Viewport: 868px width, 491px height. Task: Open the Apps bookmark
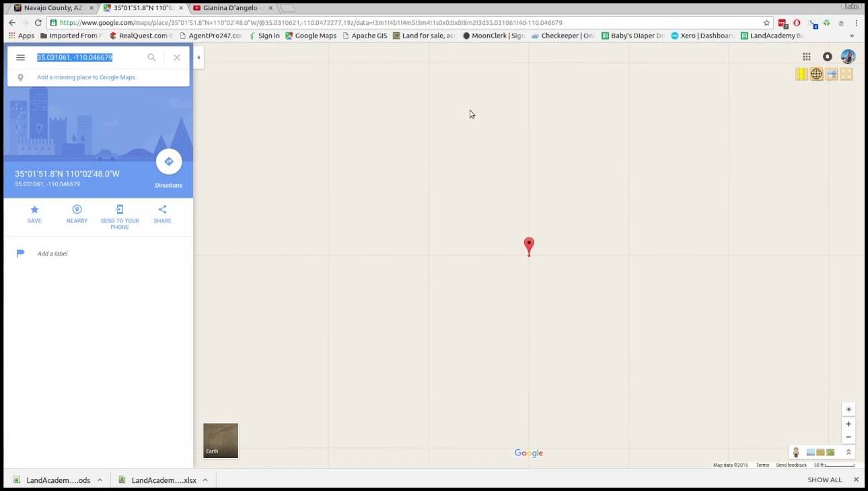click(x=21, y=36)
